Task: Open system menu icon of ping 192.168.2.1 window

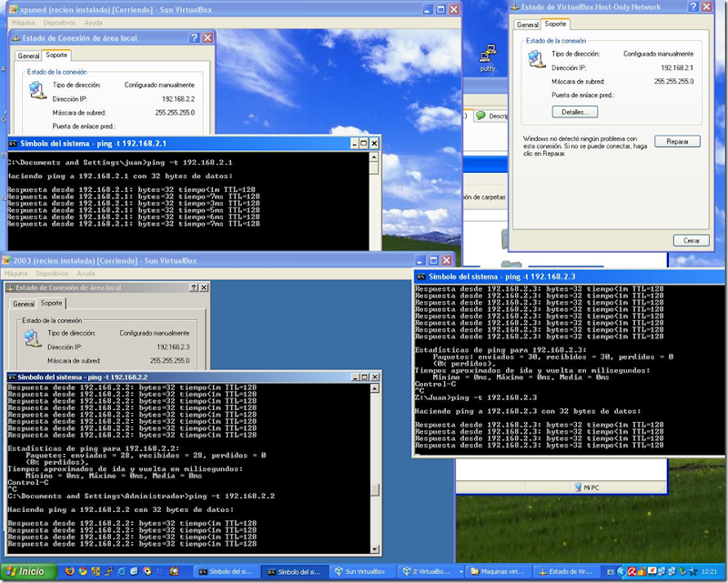Action: 13,144
